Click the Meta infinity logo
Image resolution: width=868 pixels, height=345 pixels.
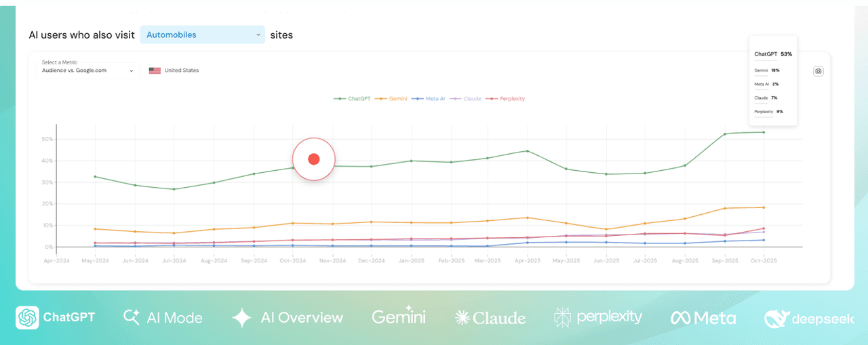coord(680,317)
